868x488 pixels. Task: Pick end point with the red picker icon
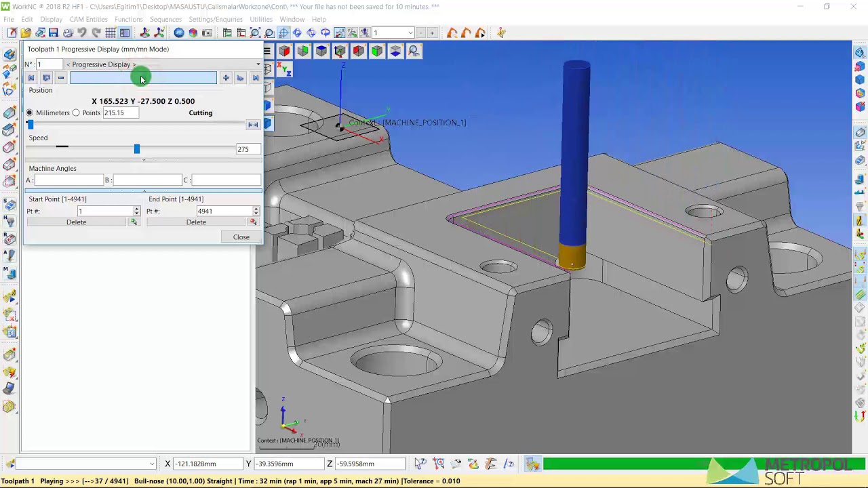tap(253, 222)
